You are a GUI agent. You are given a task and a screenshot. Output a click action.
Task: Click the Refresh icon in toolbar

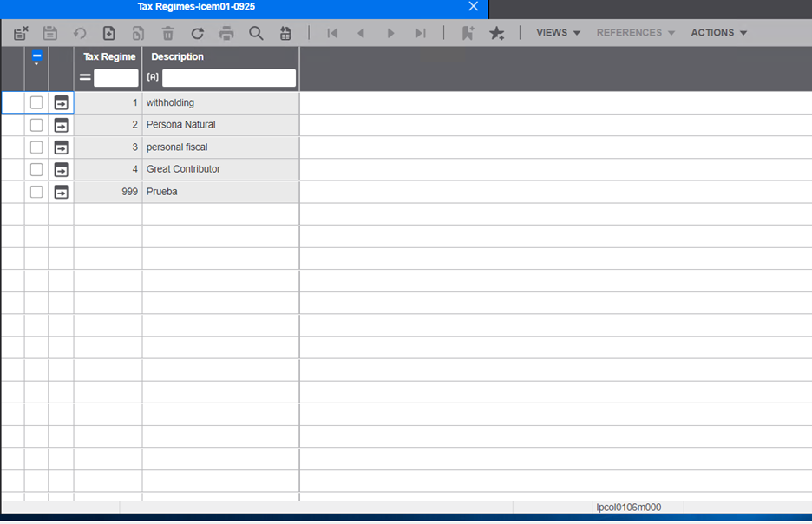click(x=198, y=33)
